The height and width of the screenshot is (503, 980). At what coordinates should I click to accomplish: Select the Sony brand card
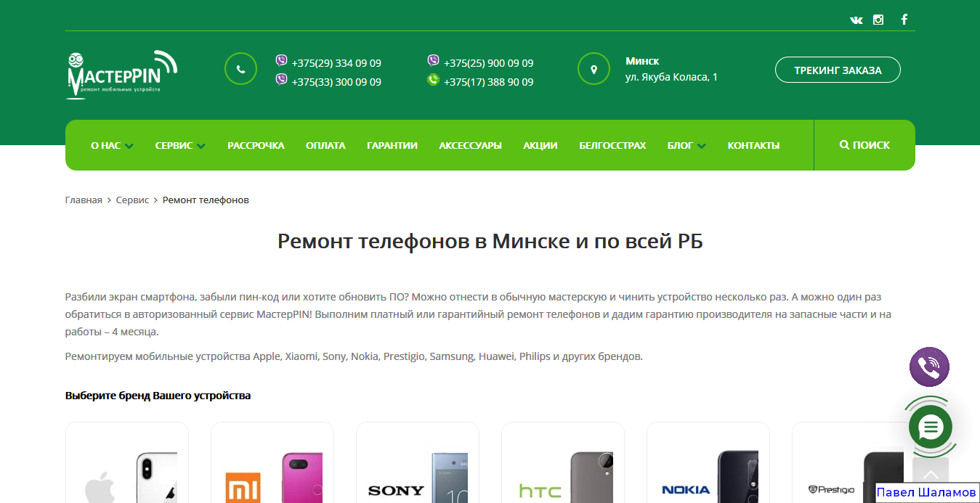pos(418,462)
